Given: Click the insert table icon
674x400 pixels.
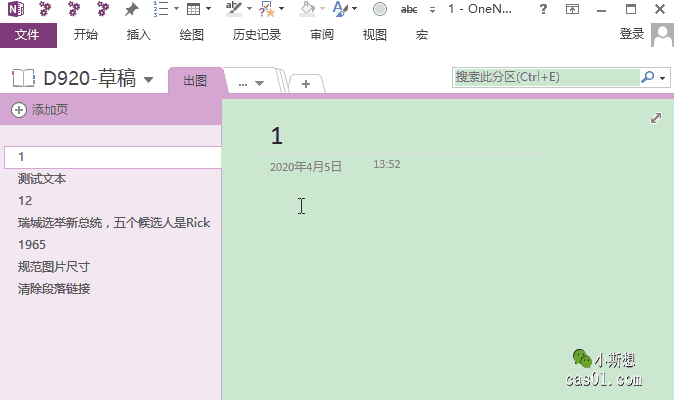Looking at the screenshot, I should tap(193, 9).
